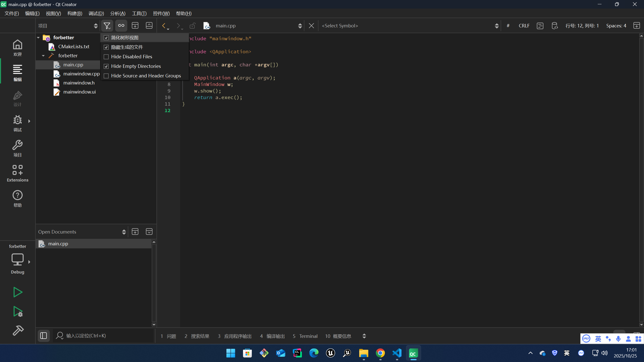This screenshot has width=644, height=362.
Task: Click the Spaces: 4 indentation button
Action: click(x=616, y=26)
